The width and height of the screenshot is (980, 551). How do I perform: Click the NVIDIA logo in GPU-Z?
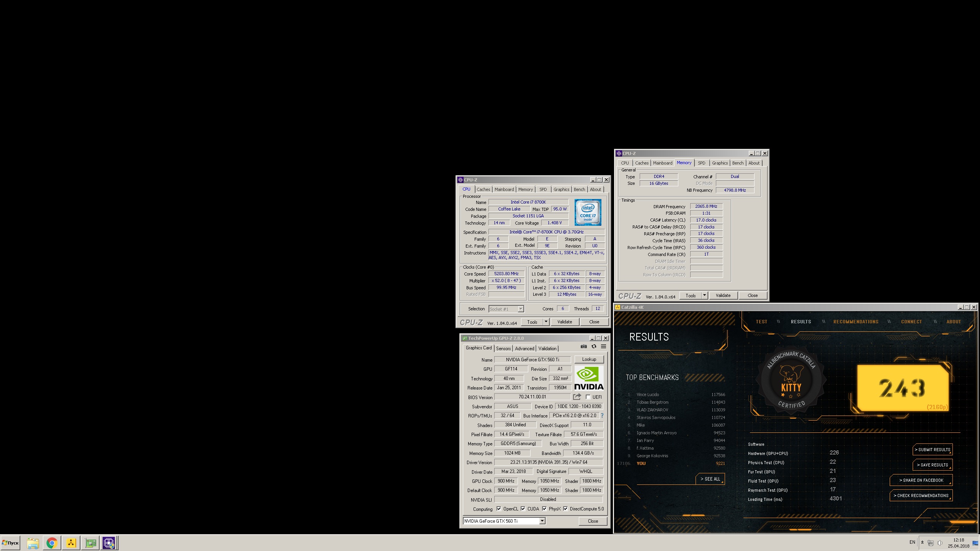click(589, 378)
